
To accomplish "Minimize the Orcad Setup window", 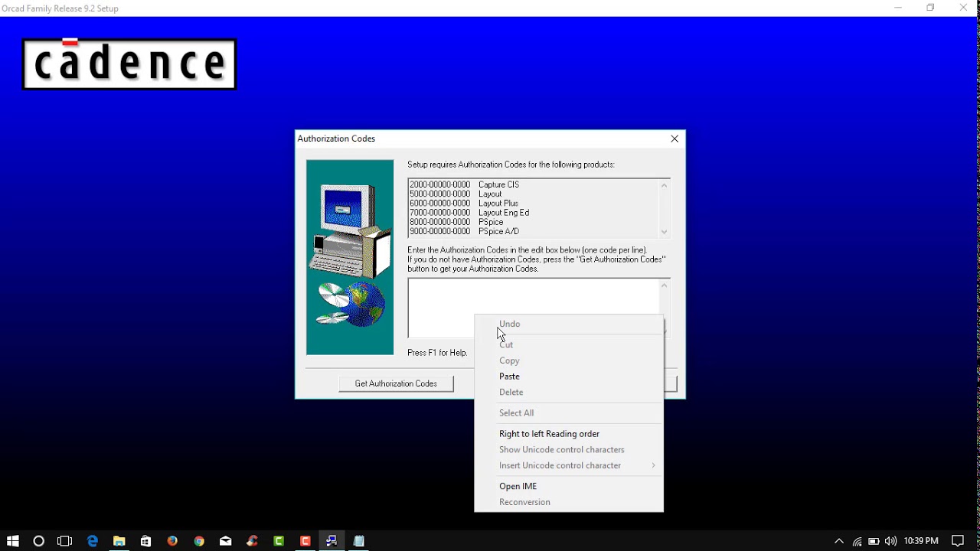I will point(898,8).
